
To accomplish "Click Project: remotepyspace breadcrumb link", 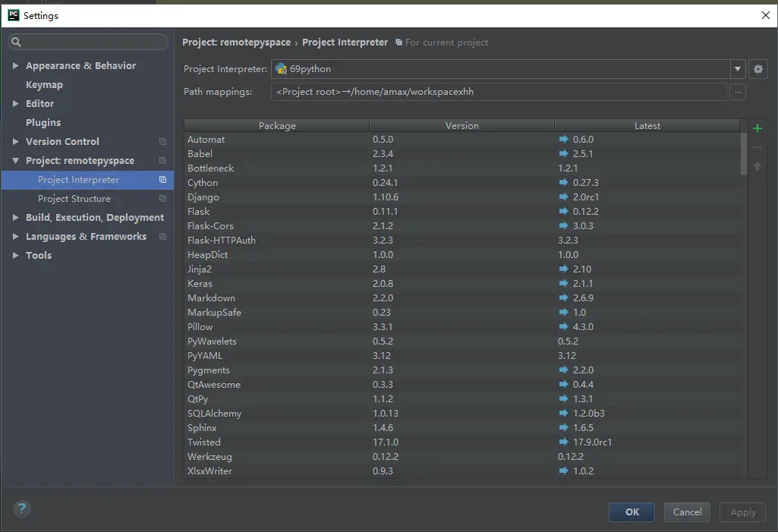I will coord(236,42).
